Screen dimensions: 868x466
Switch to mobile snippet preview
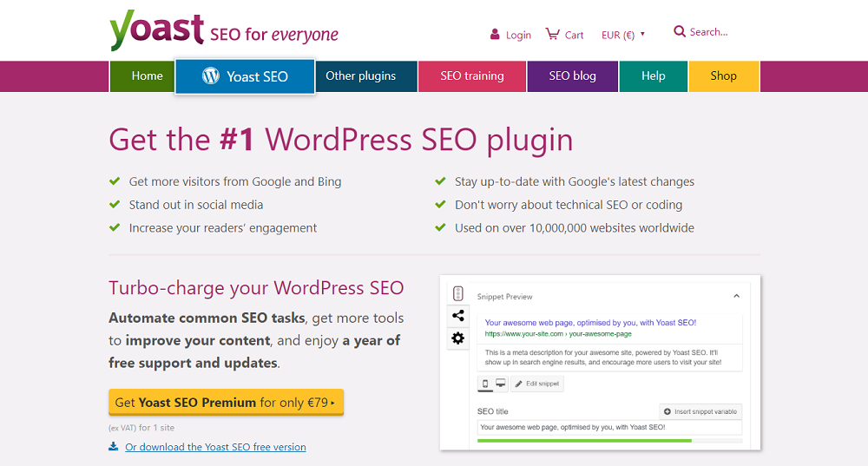tap(486, 384)
